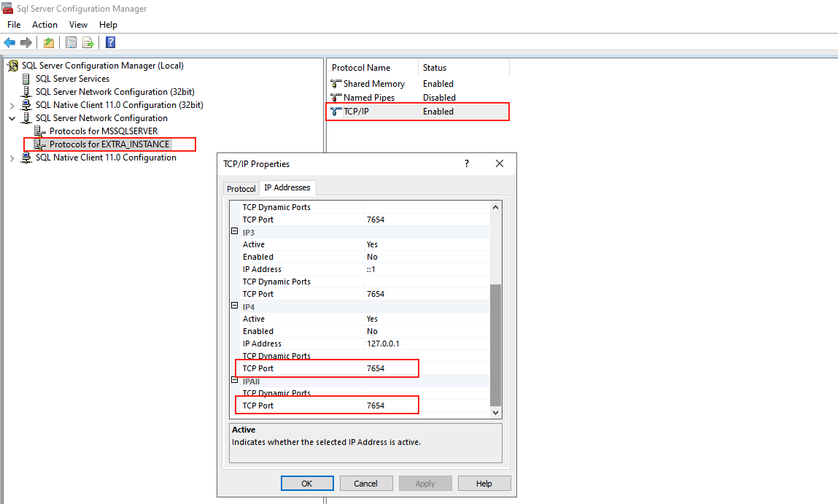Image resolution: width=838 pixels, height=504 pixels.
Task: Select Protocols for EXTRA_INSTANCE tree item
Action: click(109, 144)
